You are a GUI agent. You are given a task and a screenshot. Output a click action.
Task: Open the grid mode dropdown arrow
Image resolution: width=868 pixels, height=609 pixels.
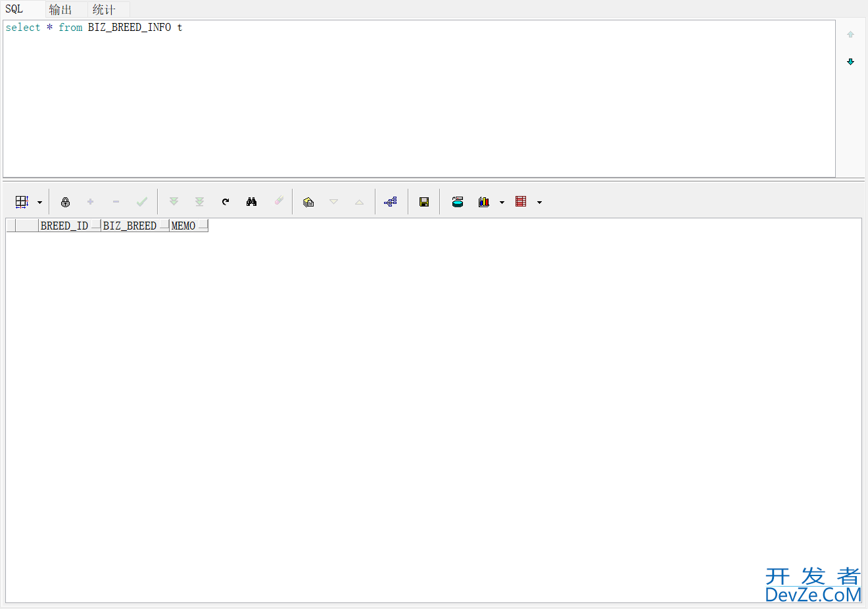39,203
